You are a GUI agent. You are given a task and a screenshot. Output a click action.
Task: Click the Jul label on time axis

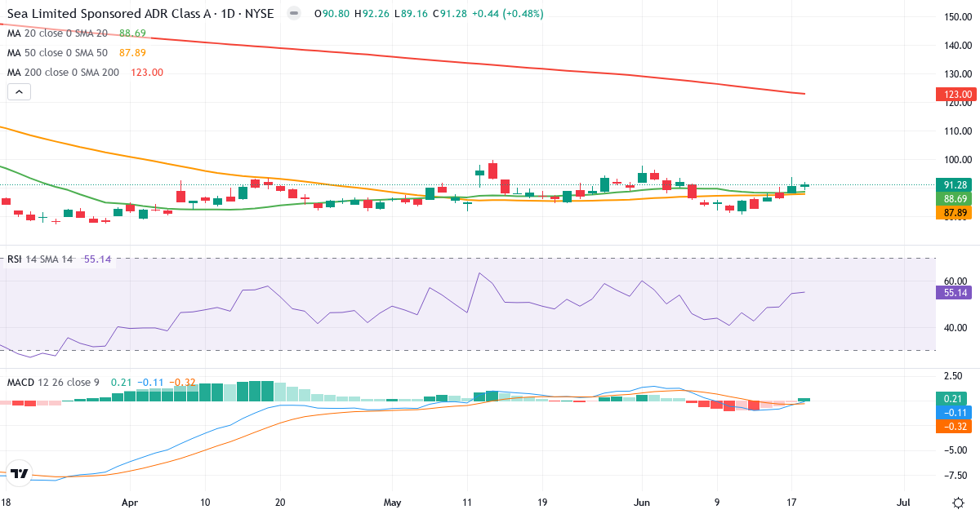pyautogui.click(x=905, y=503)
